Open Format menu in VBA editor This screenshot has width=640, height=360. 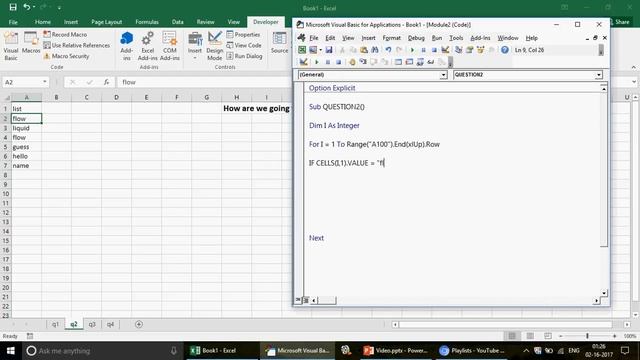(x=391, y=38)
